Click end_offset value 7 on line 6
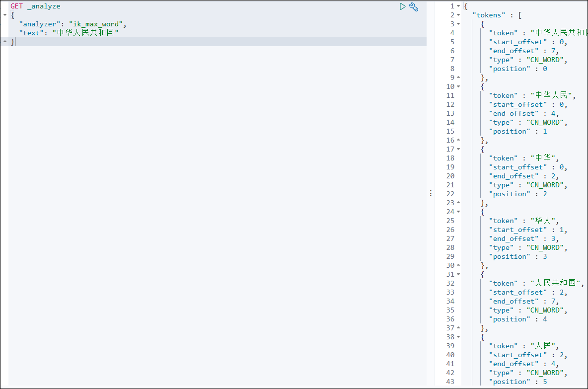Image resolution: width=588 pixels, height=389 pixels. pyautogui.click(x=553, y=51)
